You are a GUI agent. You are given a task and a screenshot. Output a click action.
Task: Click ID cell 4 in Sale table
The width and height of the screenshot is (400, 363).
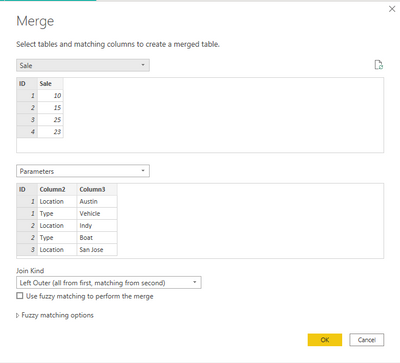click(27, 132)
